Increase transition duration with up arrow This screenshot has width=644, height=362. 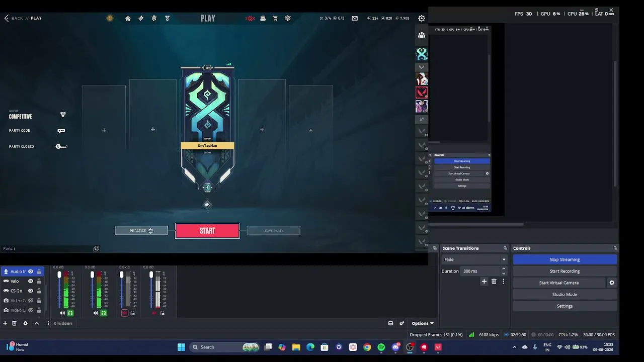click(504, 269)
